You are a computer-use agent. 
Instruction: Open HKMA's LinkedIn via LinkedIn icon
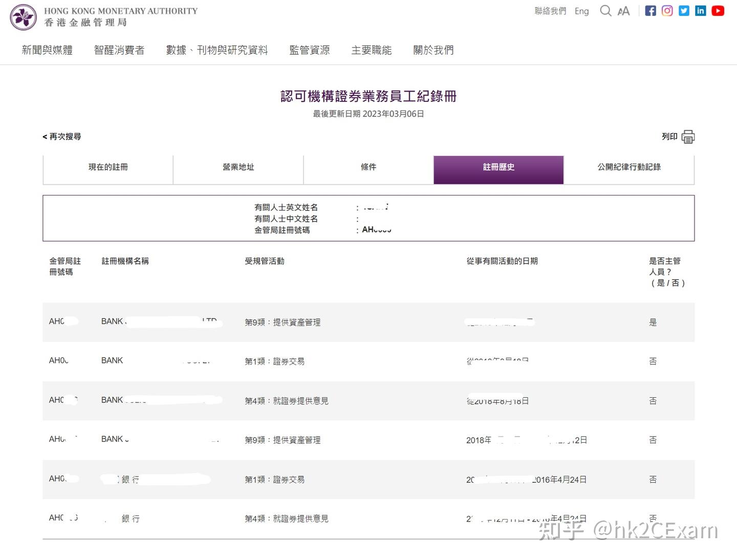pos(700,10)
